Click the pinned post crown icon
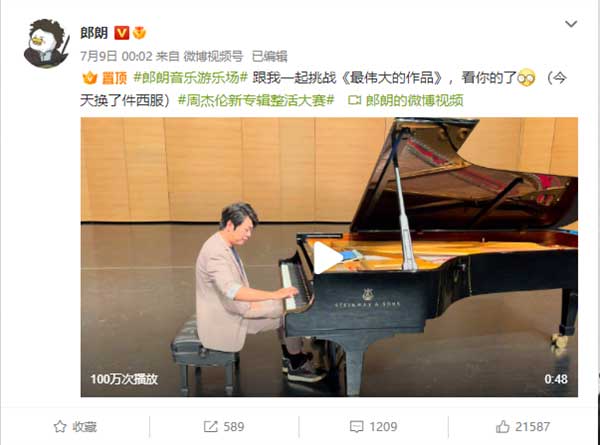The height and width of the screenshot is (445, 600). tap(90, 78)
